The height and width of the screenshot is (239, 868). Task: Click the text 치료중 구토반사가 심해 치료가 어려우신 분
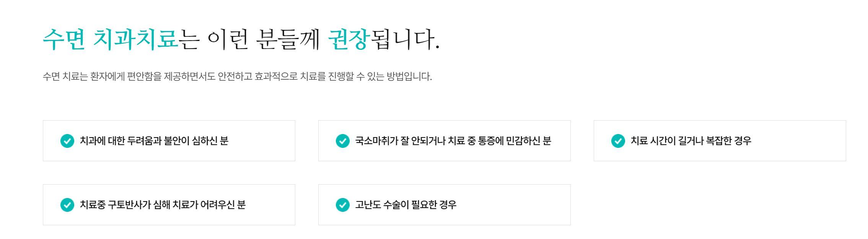(163, 205)
